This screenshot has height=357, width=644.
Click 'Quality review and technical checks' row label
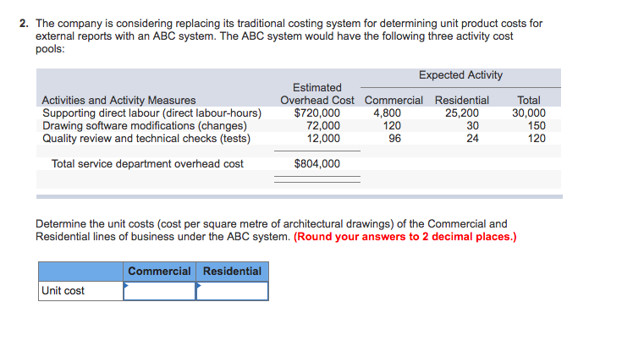tap(146, 138)
